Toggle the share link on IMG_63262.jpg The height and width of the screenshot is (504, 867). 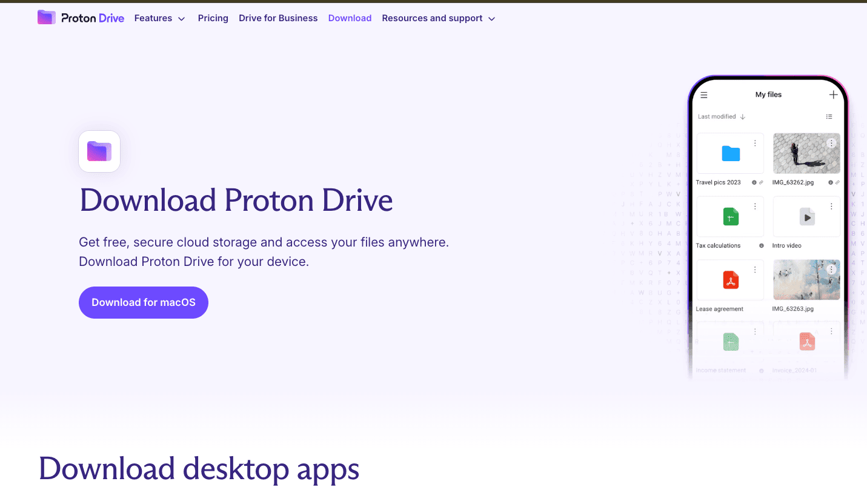837,182
